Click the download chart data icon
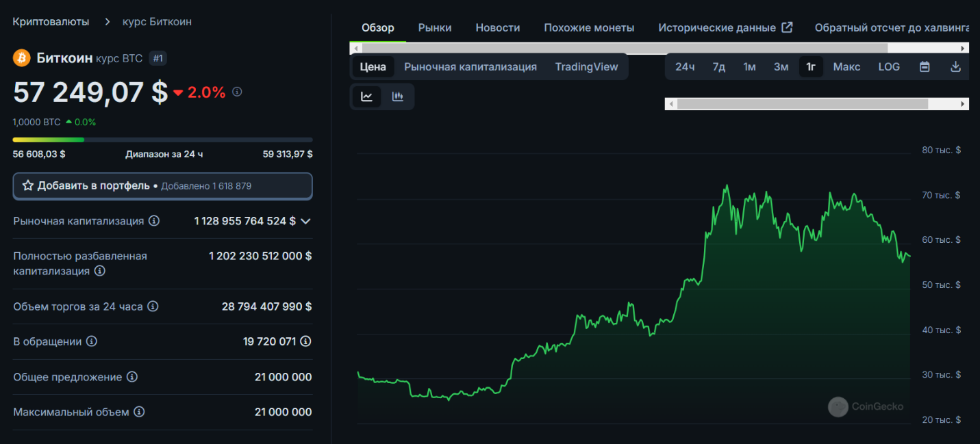The image size is (980, 444). (956, 66)
